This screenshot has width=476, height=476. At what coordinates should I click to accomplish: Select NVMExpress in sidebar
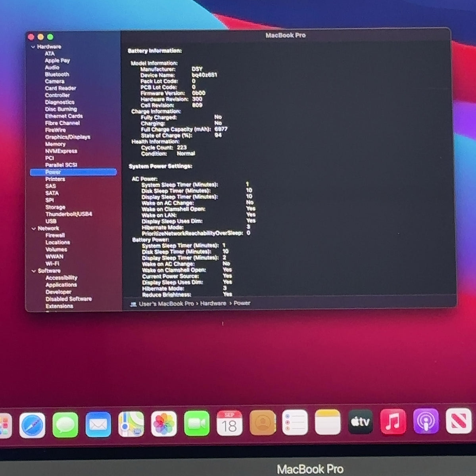pos(61,151)
